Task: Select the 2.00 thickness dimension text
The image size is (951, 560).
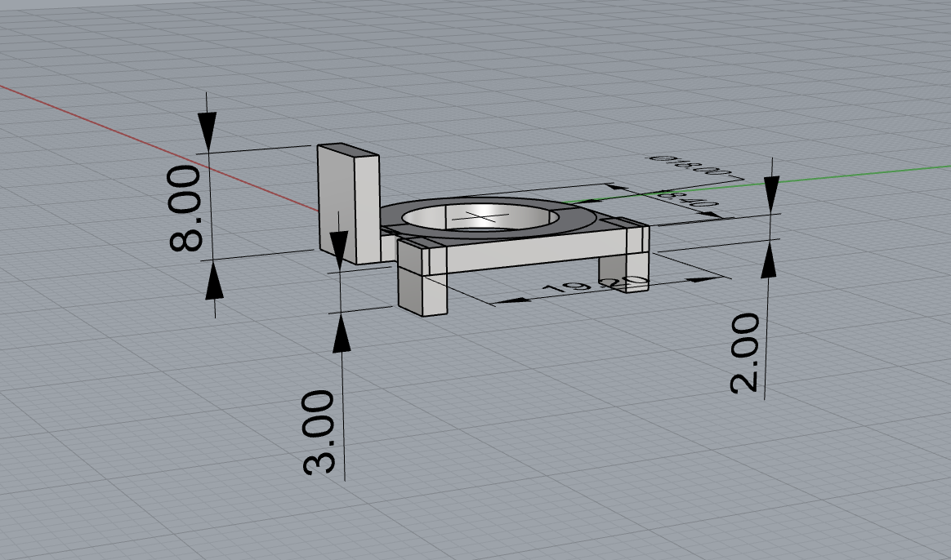Action: (x=745, y=353)
